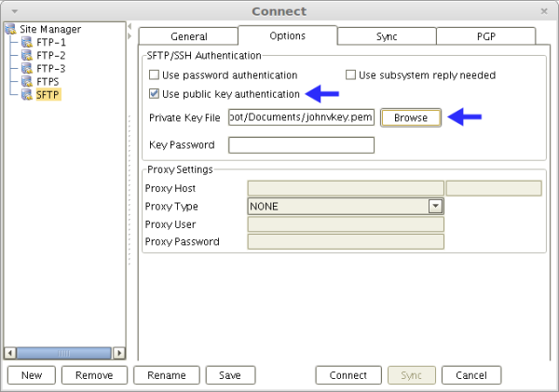Switch to the General tab
The width and height of the screenshot is (559, 392).
(x=188, y=36)
